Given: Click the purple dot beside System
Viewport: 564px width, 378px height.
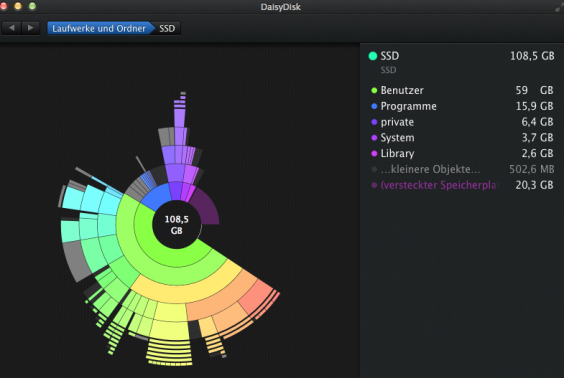Looking at the screenshot, I should 374,138.
